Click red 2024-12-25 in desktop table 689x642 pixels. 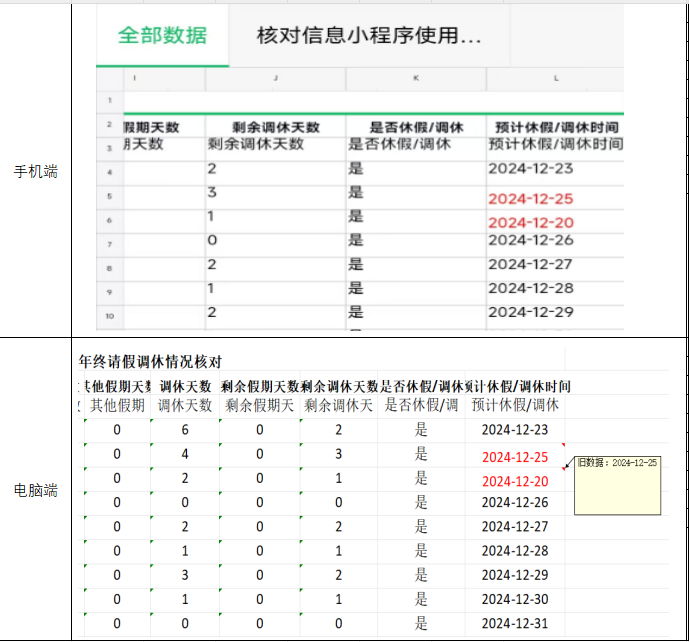pos(515,457)
